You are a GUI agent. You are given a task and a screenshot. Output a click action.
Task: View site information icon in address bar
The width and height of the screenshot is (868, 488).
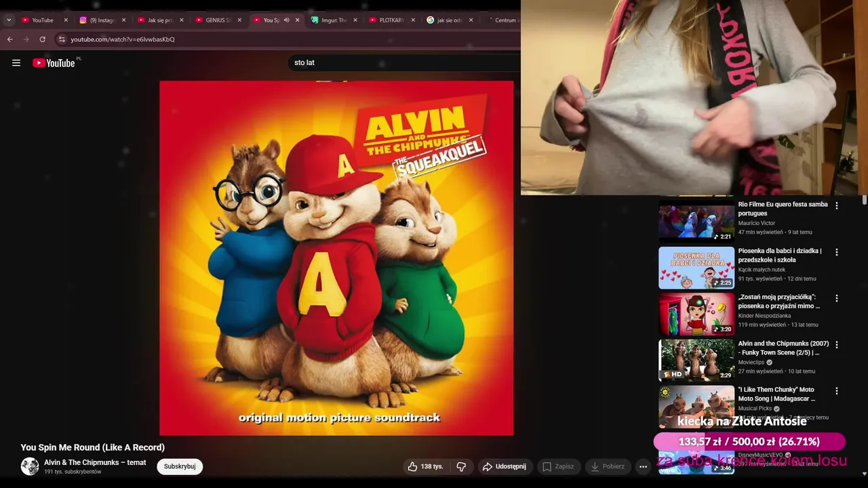[x=62, y=39]
